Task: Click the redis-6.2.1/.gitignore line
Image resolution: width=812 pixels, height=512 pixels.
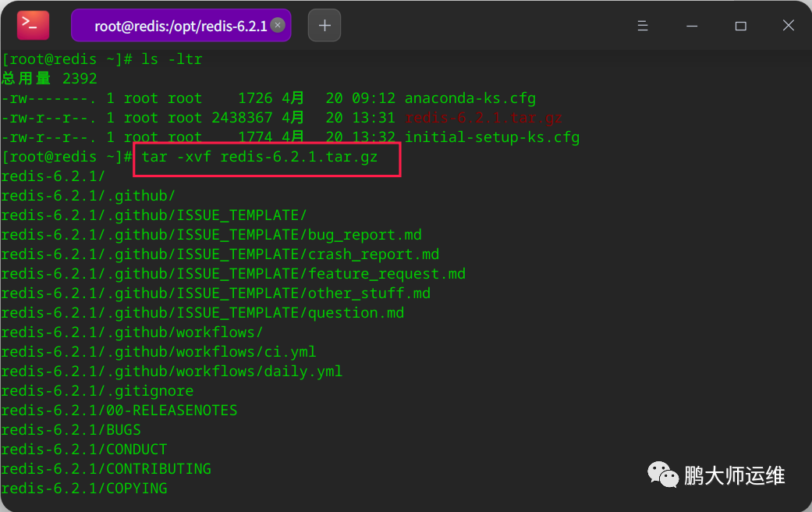Action: (98, 391)
